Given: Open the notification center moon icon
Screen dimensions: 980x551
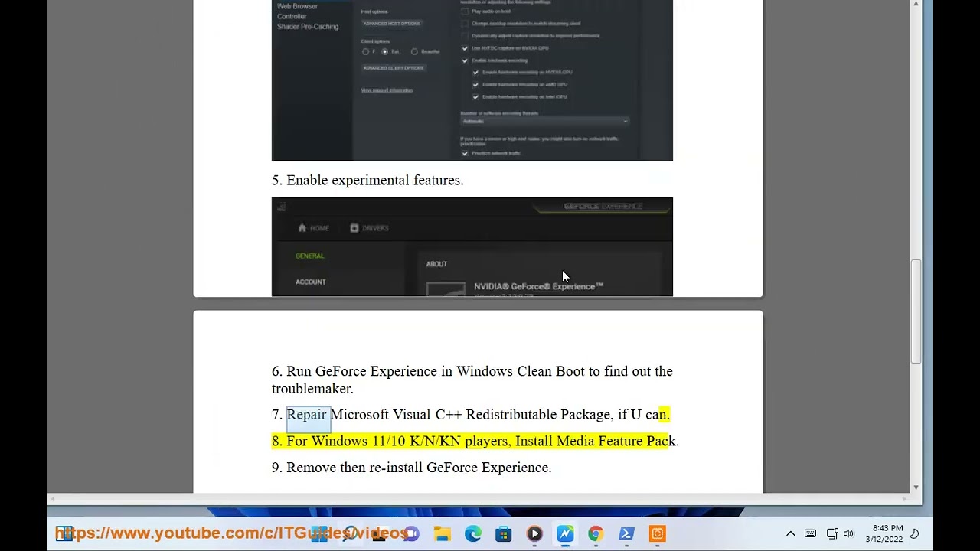Looking at the screenshot, I should tap(914, 533).
